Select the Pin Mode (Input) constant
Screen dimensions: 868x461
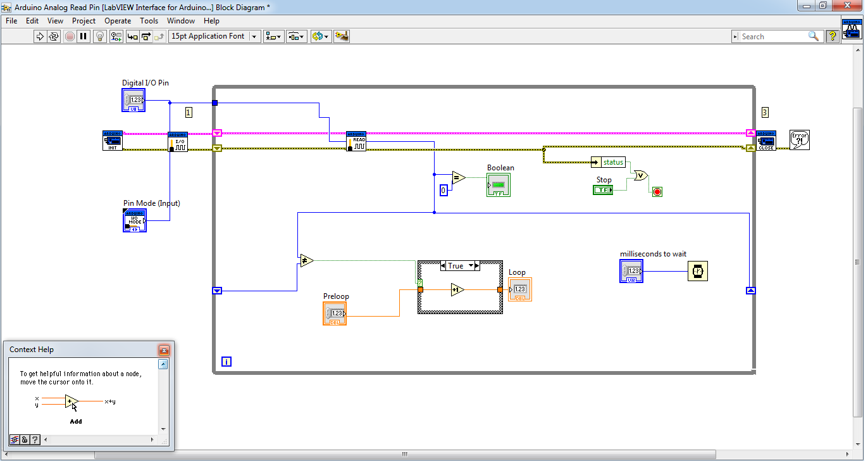tap(135, 220)
